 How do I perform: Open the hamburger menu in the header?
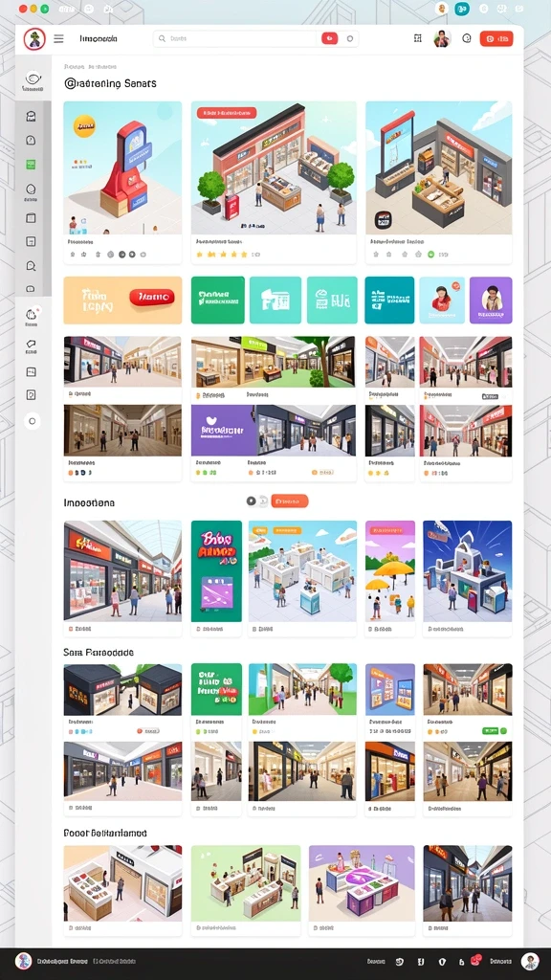[58, 38]
